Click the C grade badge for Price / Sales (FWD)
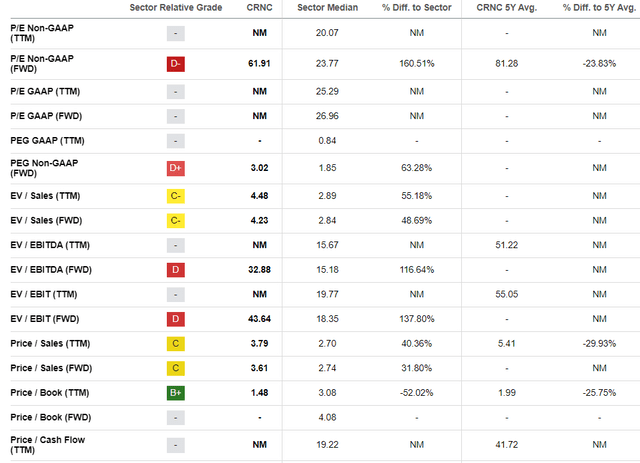 point(176,368)
